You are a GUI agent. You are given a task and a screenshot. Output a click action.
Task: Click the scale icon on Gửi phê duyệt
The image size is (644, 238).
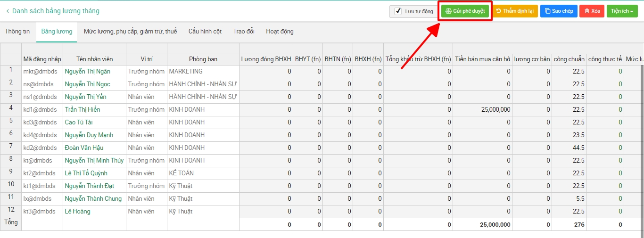pos(448,11)
